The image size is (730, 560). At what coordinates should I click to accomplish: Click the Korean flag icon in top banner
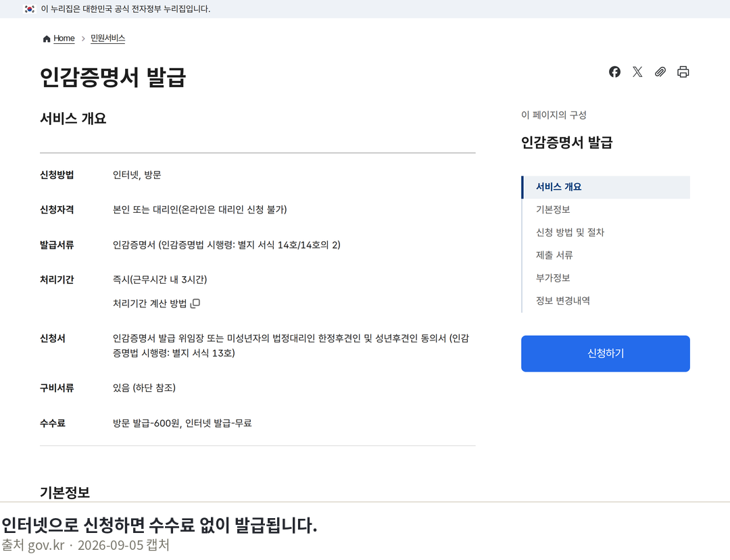tap(30, 9)
